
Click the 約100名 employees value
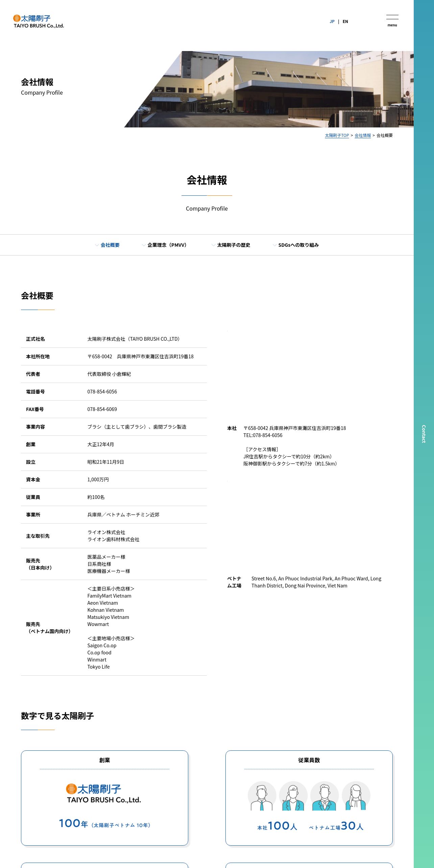click(96, 497)
